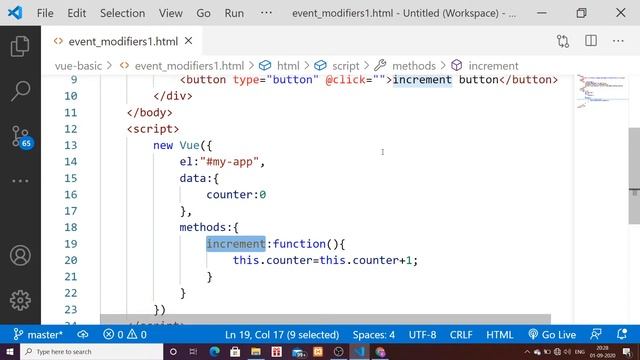Open File Explorer from taskbar
640x360 pixels.
(256, 351)
